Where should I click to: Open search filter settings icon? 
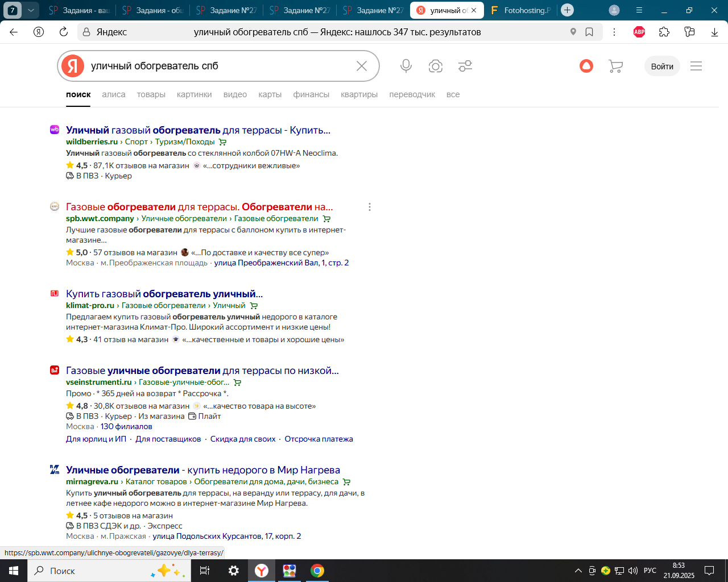pos(465,66)
